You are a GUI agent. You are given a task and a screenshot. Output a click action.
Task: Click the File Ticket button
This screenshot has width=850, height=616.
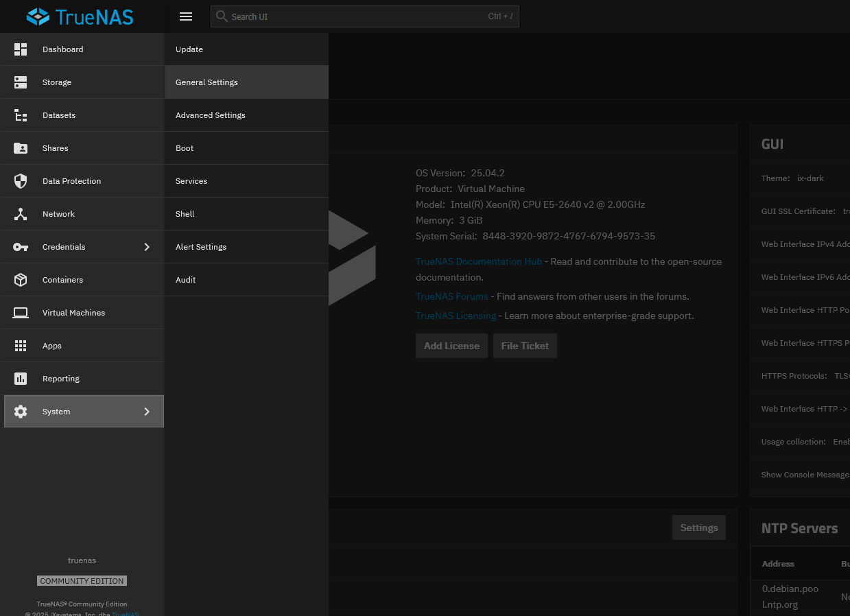[525, 346]
